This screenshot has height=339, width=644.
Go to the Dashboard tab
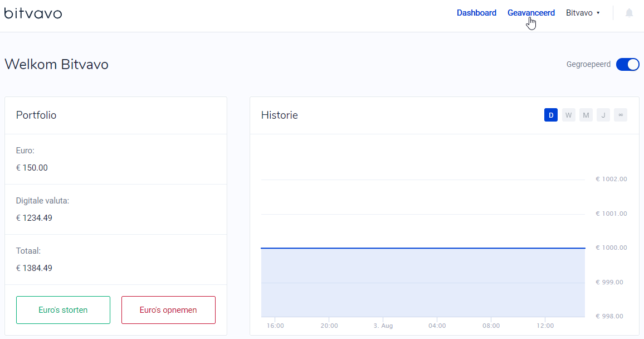(x=476, y=13)
